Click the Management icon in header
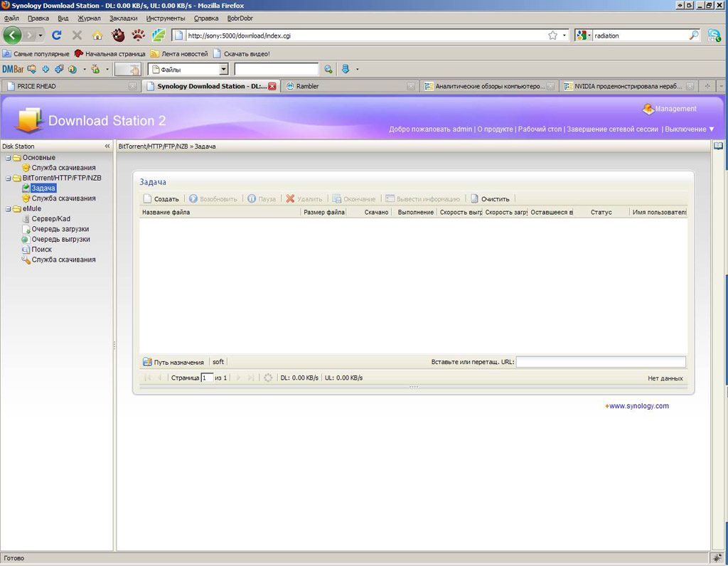This screenshot has width=728, height=566. click(x=648, y=109)
